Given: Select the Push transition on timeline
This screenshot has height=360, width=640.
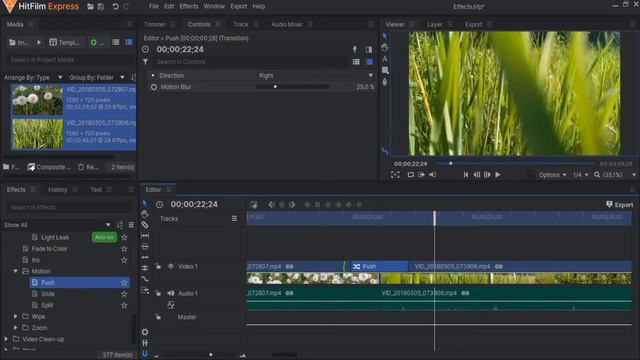Looking at the screenshot, I should tap(379, 266).
